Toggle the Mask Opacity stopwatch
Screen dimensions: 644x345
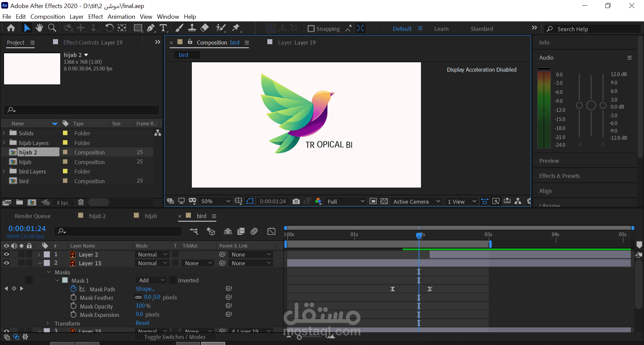pyautogui.click(x=73, y=306)
